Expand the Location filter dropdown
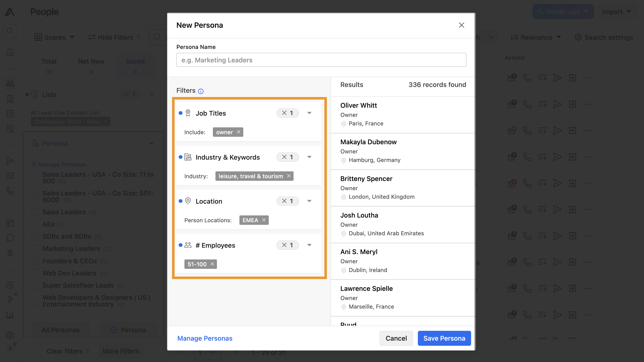Image resolution: width=644 pixels, height=362 pixels. [309, 201]
